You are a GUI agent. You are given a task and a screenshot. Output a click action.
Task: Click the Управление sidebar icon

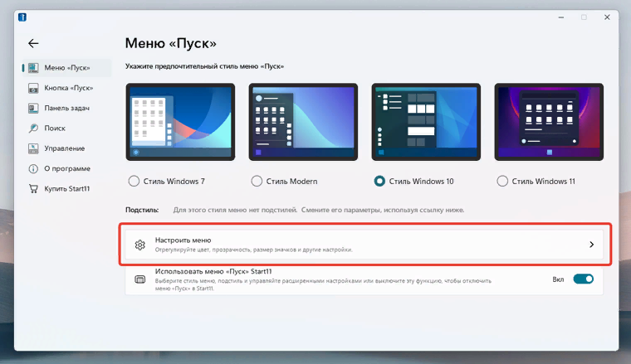click(x=33, y=148)
